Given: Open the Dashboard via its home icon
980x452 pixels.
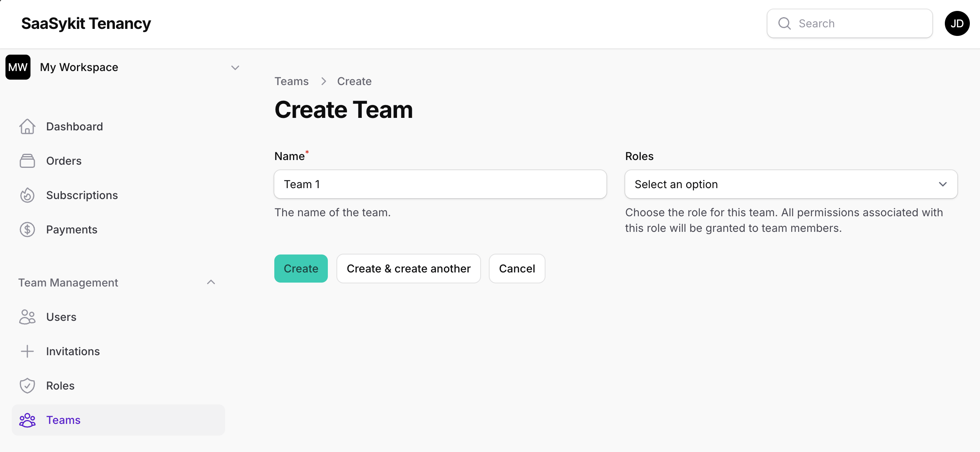Looking at the screenshot, I should tap(27, 126).
